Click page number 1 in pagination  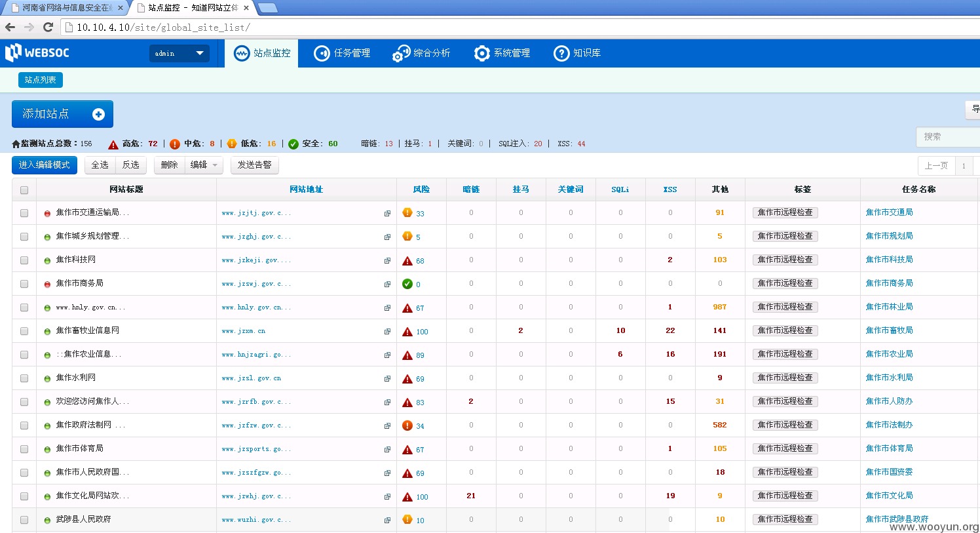(x=964, y=166)
